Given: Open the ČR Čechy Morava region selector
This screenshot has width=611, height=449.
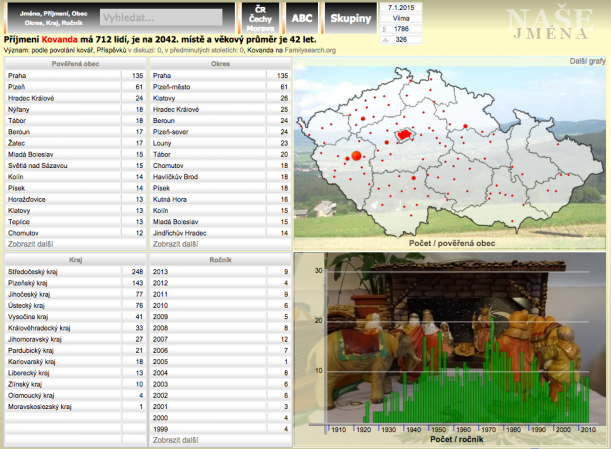Looking at the screenshot, I should coord(260,18).
